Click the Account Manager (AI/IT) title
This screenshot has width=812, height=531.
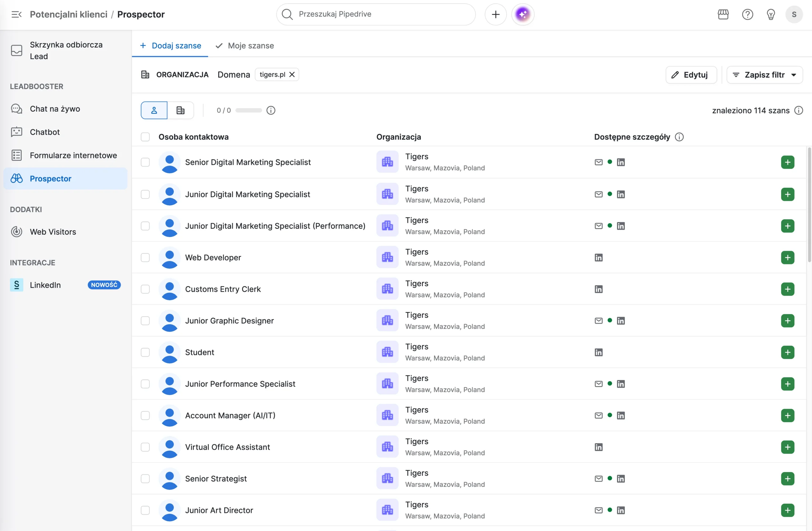coord(230,415)
